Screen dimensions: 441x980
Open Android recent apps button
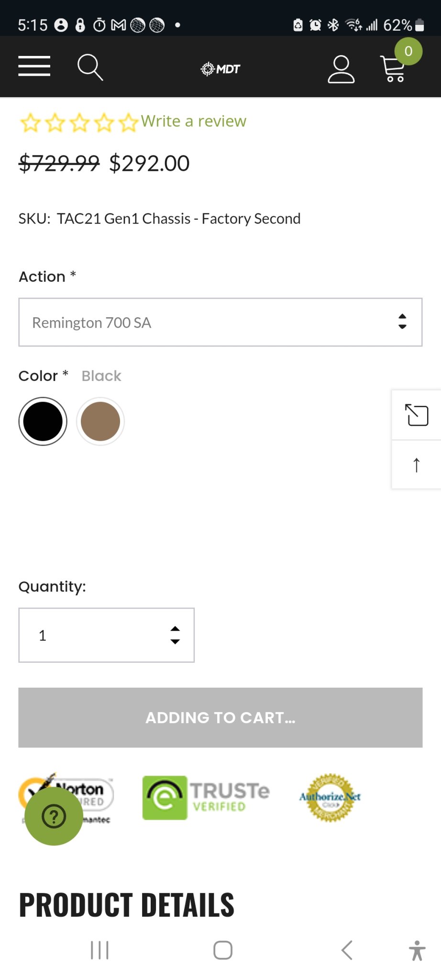click(99, 950)
